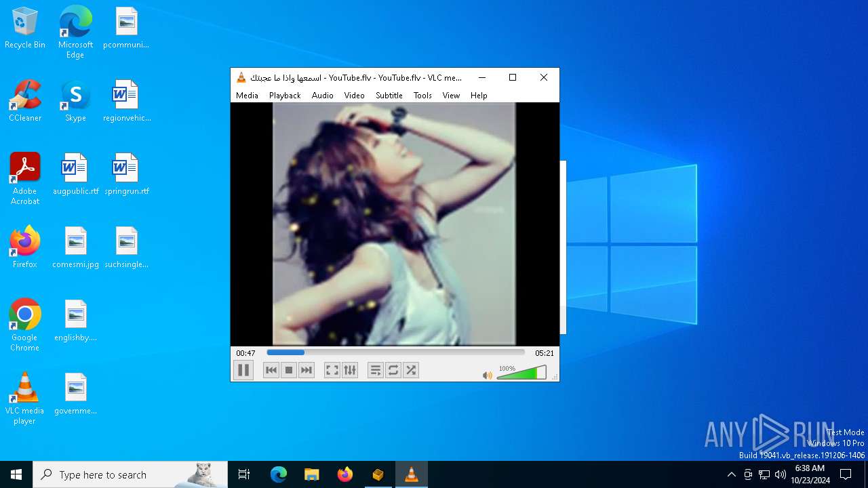Viewport: 868px width, 488px height.
Task: Switch to VLC via taskbar icon
Action: (x=412, y=474)
